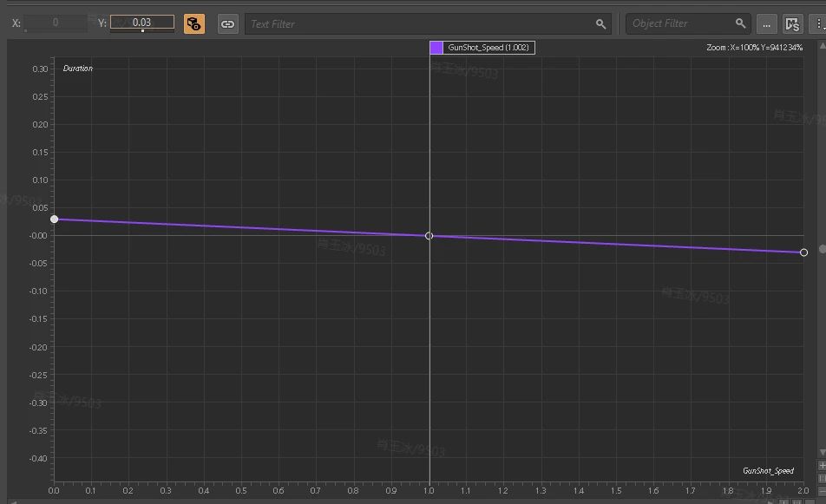Select the curve end point at X 2.0
This screenshot has height=504, width=826.
(803, 252)
